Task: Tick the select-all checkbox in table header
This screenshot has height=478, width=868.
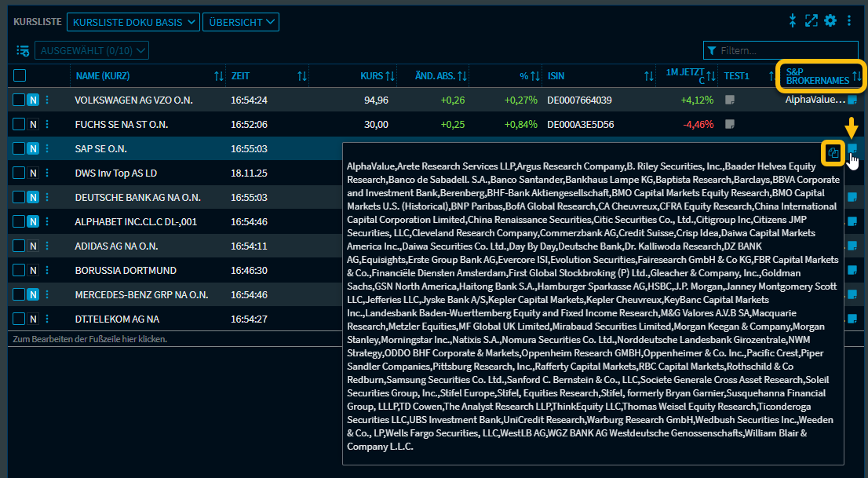Action: tap(20, 76)
